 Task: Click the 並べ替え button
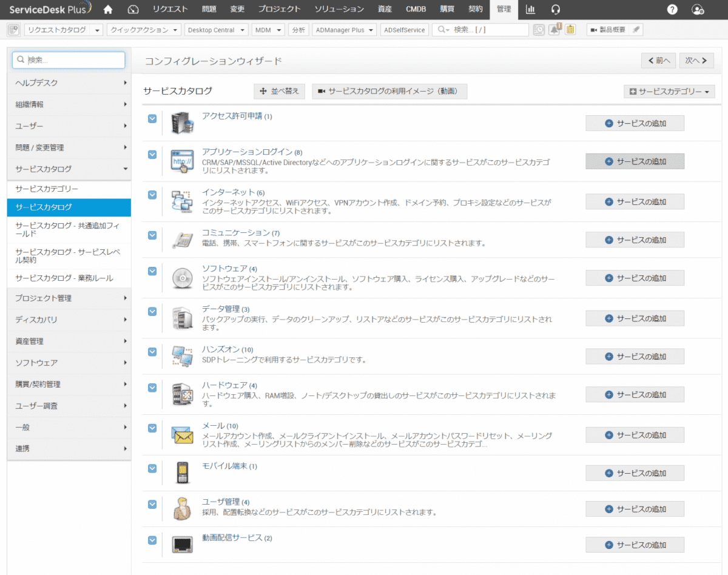click(280, 91)
